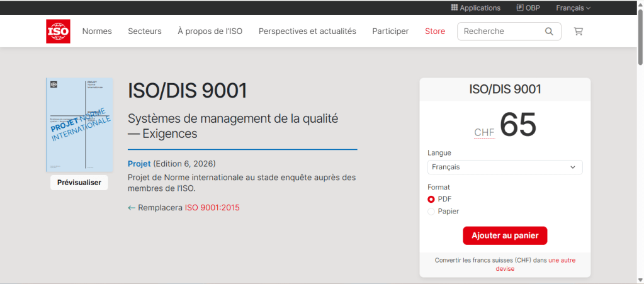Follow the ISO 9001:2015 link
The image size is (644, 284).
[212, 208]
